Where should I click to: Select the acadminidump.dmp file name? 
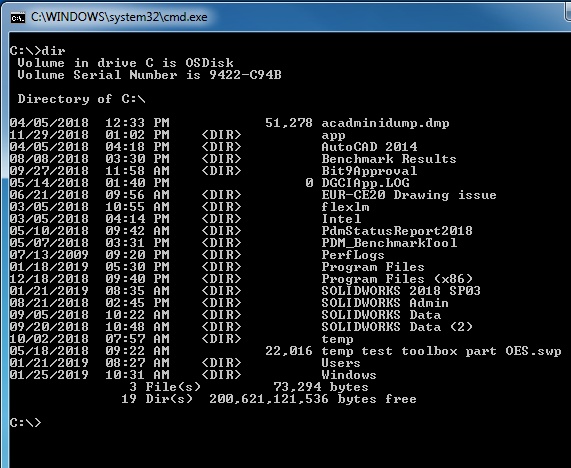pos(385,123)
